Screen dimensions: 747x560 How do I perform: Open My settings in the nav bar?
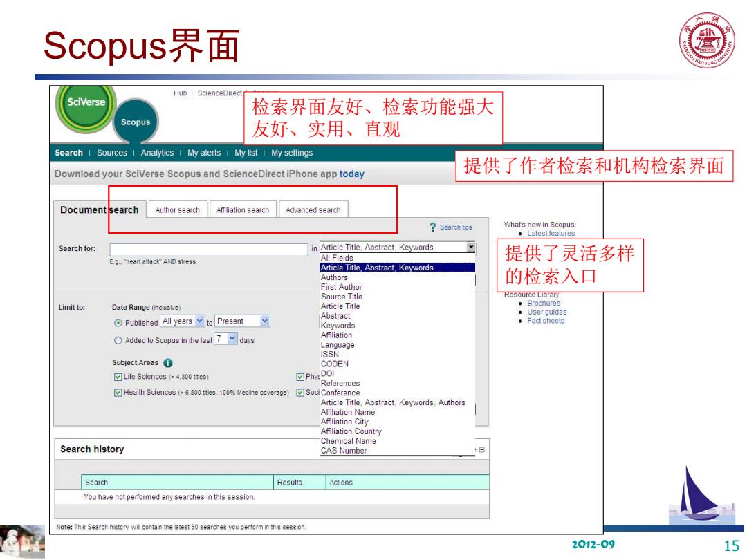292,153
